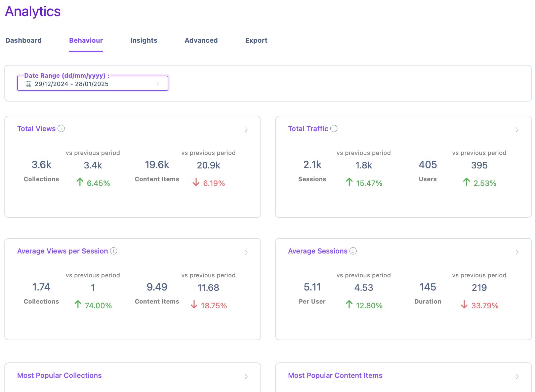The height and width of the screenshot is (392, 535).
Task: Click the 405 Users value
Action: coord(428,165)
